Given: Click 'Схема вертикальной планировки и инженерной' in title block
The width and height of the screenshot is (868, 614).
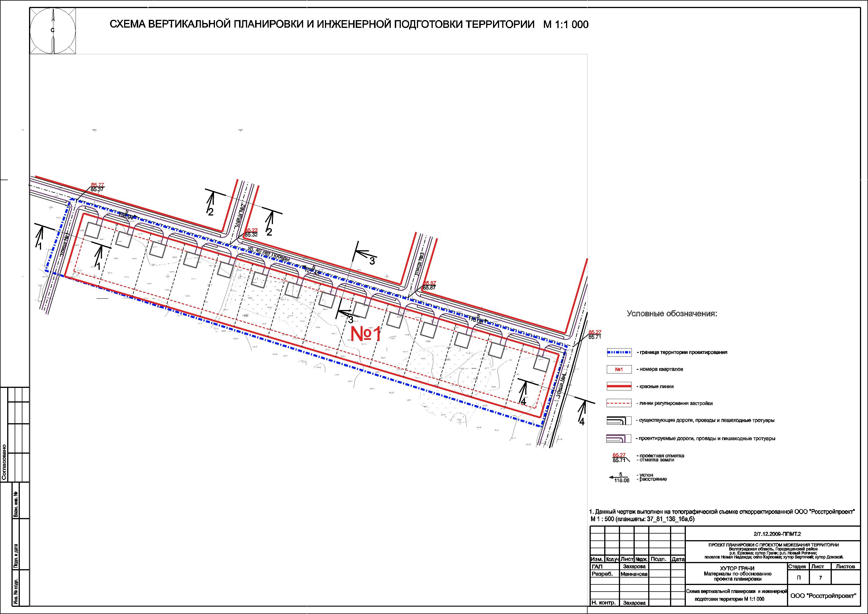Looking at the screenshot, I should (736, 591).
